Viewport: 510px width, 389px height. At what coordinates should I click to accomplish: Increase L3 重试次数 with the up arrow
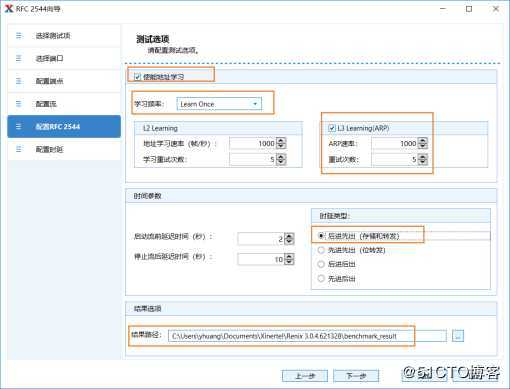click(423, 156)
